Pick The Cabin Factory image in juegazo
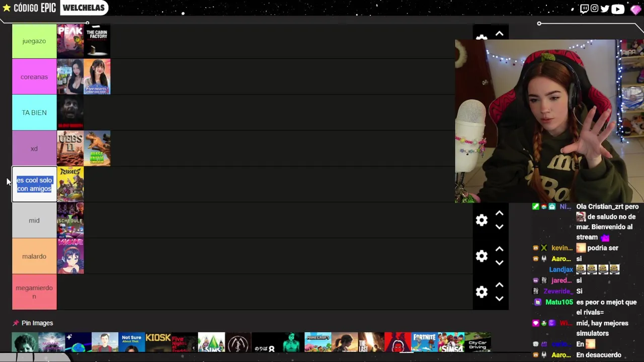 click(x=97, y=41)
